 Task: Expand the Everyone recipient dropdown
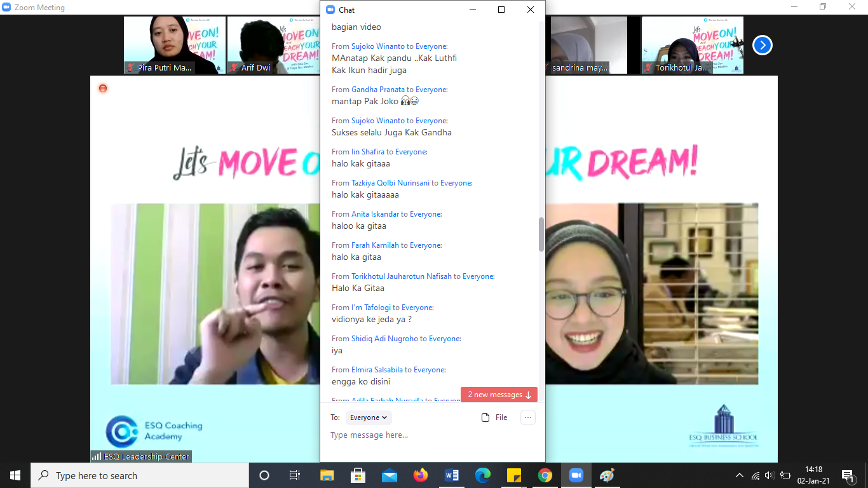point(369,417)
